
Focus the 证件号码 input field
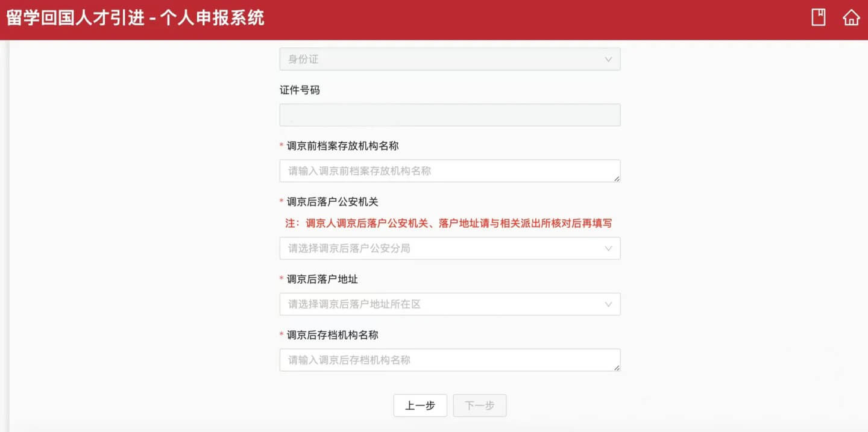click(449, 115)
